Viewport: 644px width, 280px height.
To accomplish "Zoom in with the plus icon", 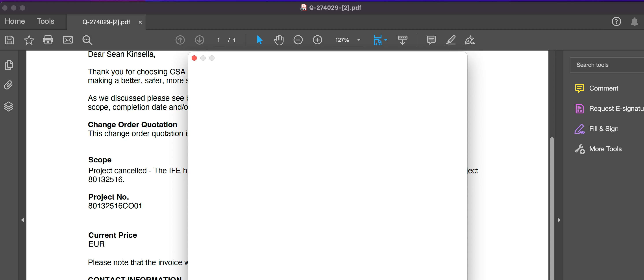I will tap(317, 40).
